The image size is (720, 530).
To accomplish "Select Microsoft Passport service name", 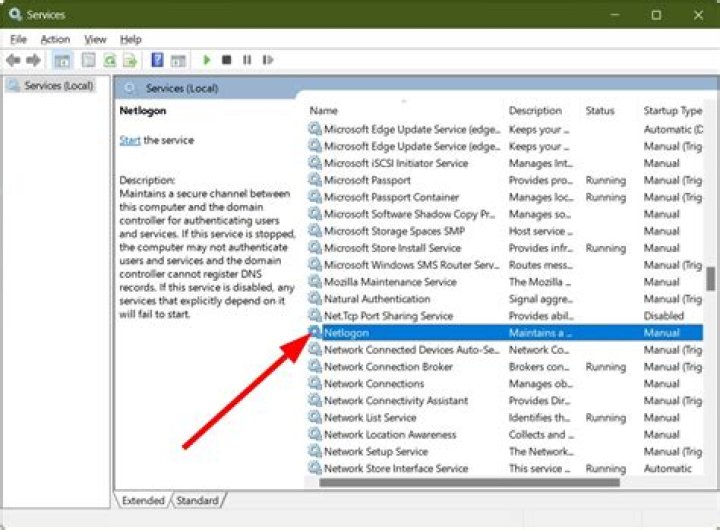I will click(367, 180).
